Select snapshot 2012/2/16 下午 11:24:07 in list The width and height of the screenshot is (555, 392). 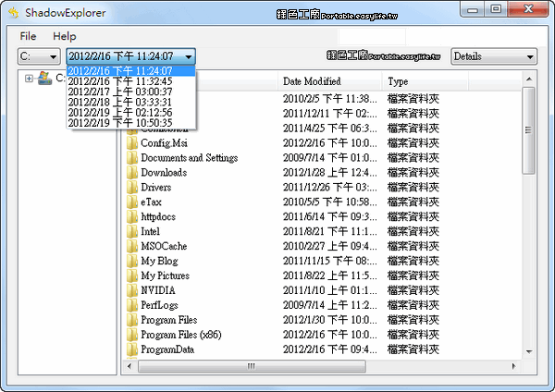click(x=130, y=71)
